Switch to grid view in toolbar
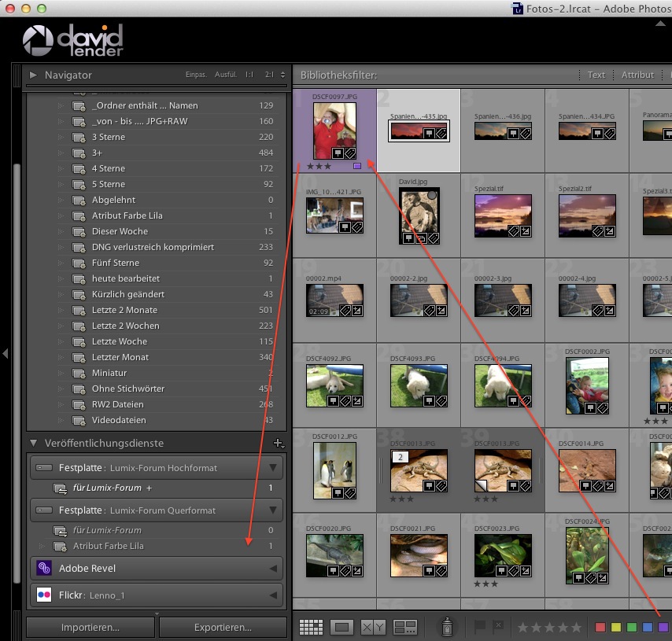 pos(312,627)
